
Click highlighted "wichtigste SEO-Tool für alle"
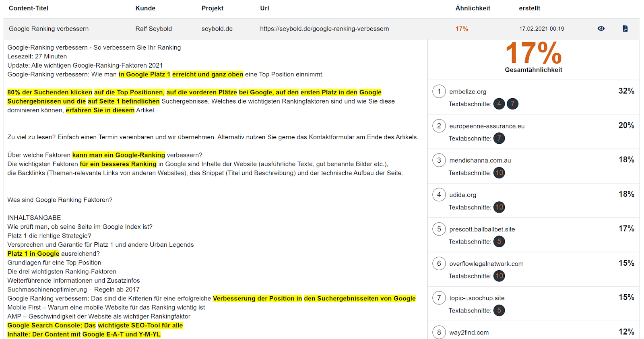coord(140,325)
